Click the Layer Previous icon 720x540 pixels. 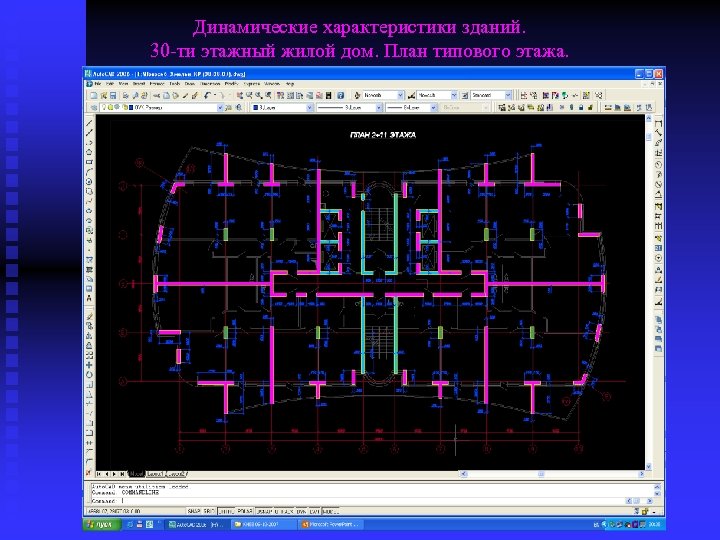click(238, 107)
